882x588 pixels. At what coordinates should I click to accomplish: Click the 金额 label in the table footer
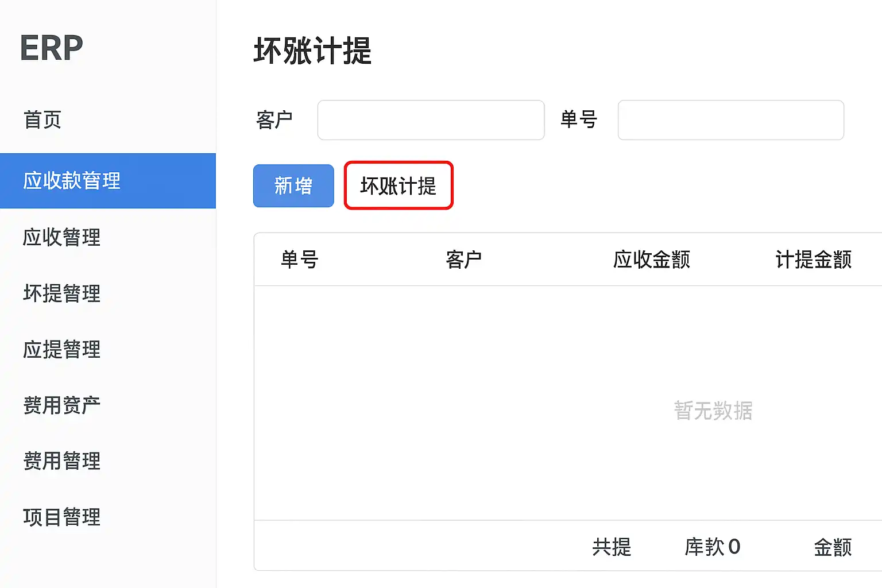833,547
